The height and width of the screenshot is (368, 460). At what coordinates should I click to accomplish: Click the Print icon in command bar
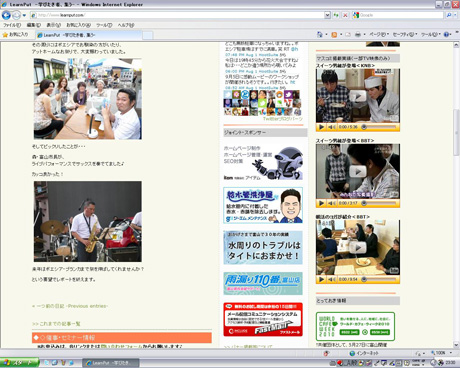tap(358, 34)
